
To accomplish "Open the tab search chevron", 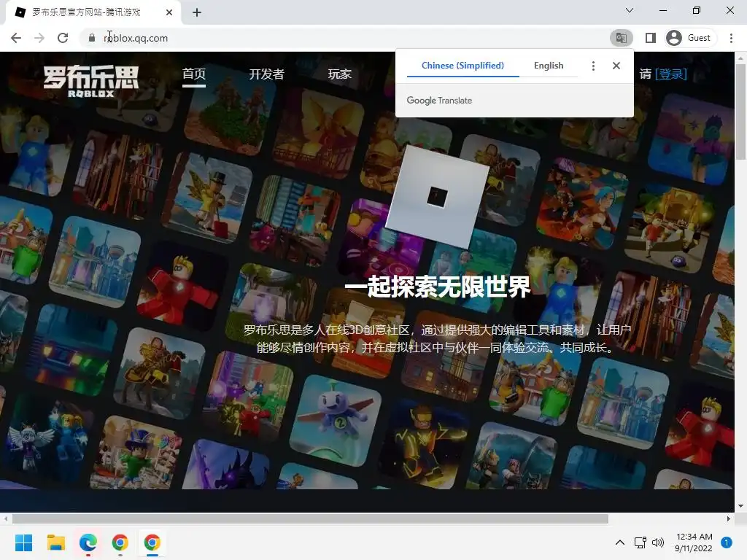I will click(x=630, y=10).
